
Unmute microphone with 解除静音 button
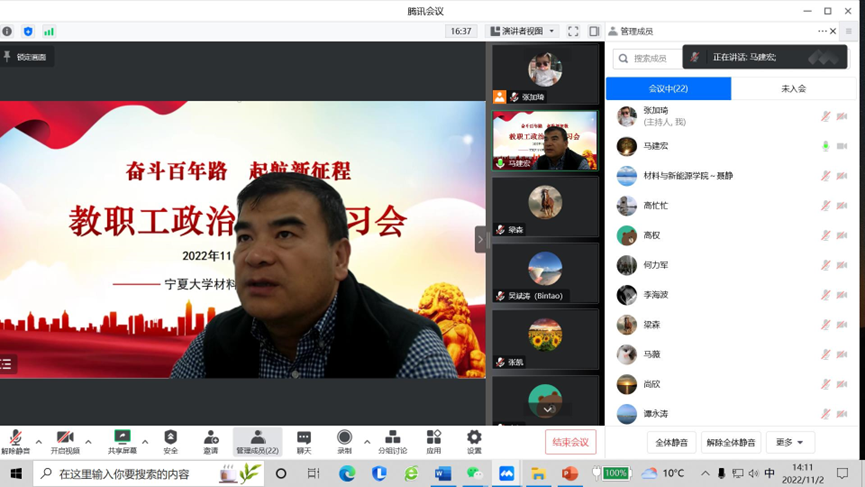click(x=15, y=441)
